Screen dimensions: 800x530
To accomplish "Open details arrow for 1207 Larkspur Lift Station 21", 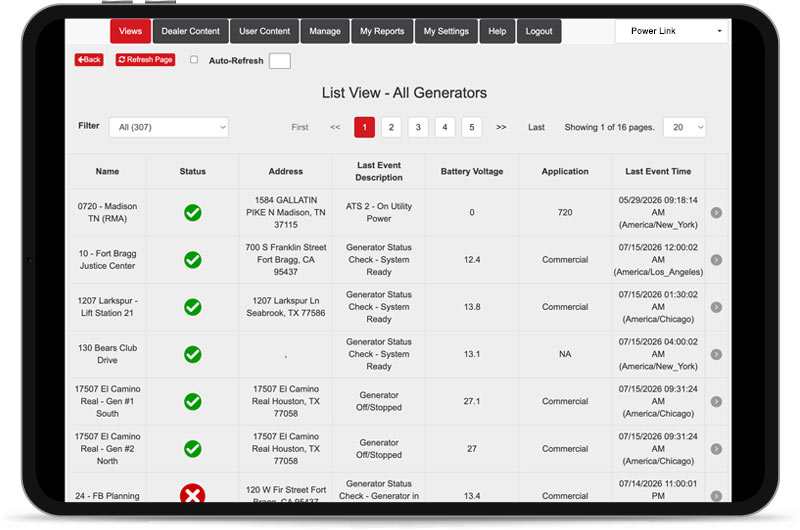I will (x=716, y=307).
